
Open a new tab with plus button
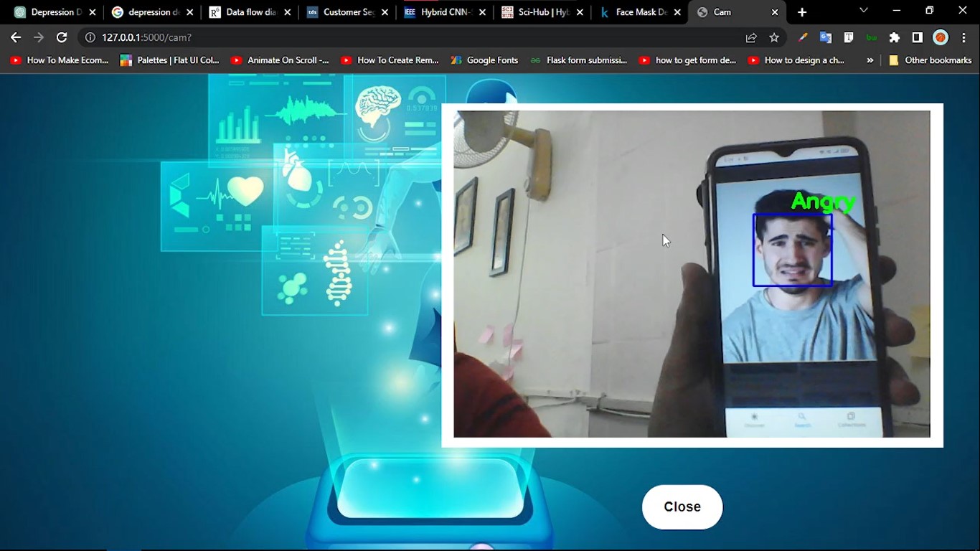click(x=802, y=12)
